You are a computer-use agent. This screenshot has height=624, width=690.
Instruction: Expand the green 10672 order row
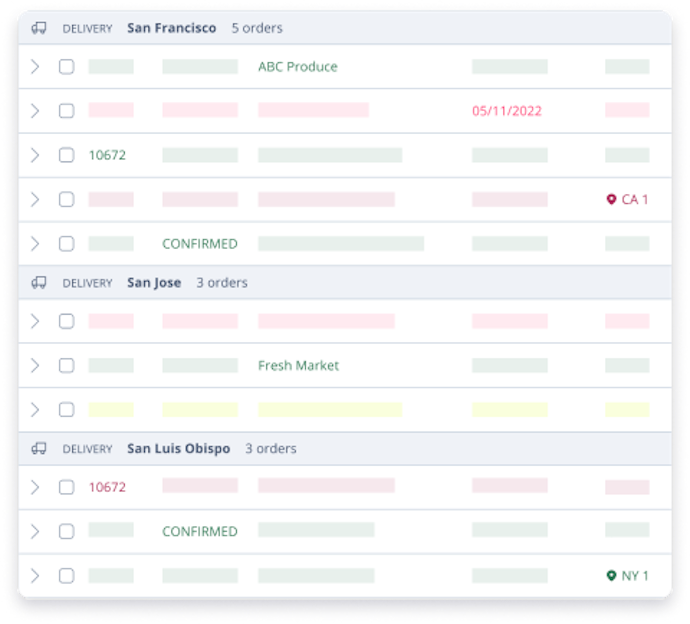pos(35,155)
